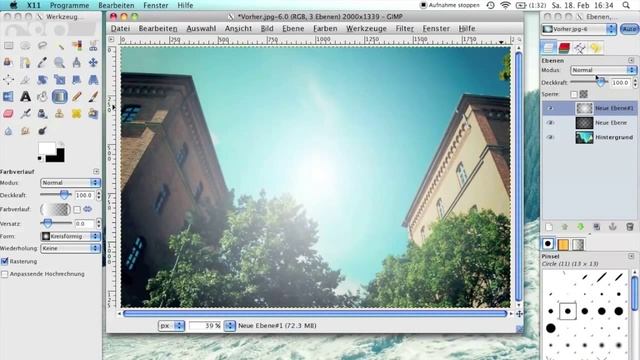Open the Ebenen tab menu arrow

click(631, 60)
